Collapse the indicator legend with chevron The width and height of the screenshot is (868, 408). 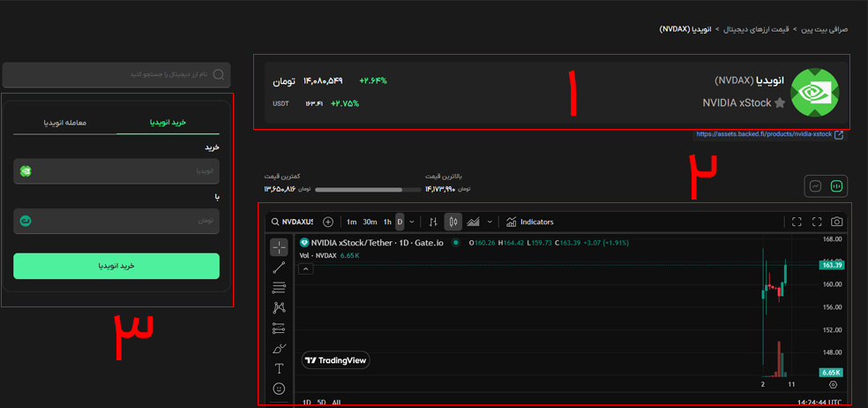point(304,268)
